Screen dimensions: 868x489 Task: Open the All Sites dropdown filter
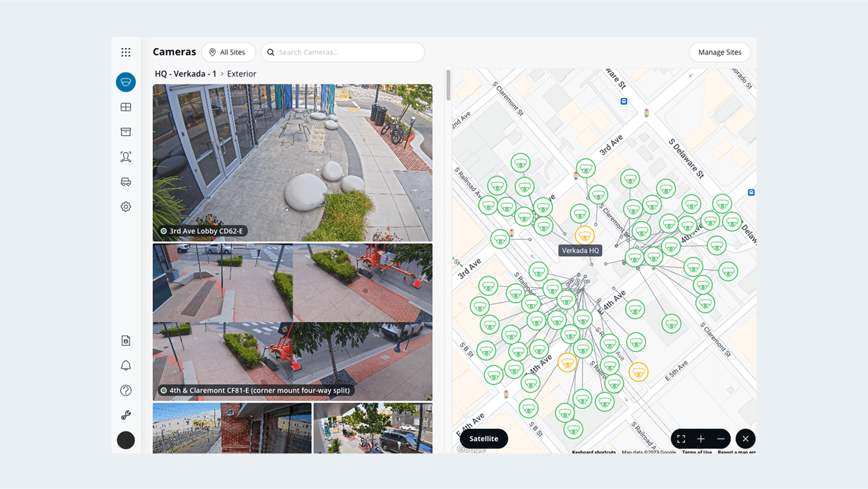[228, 52]
